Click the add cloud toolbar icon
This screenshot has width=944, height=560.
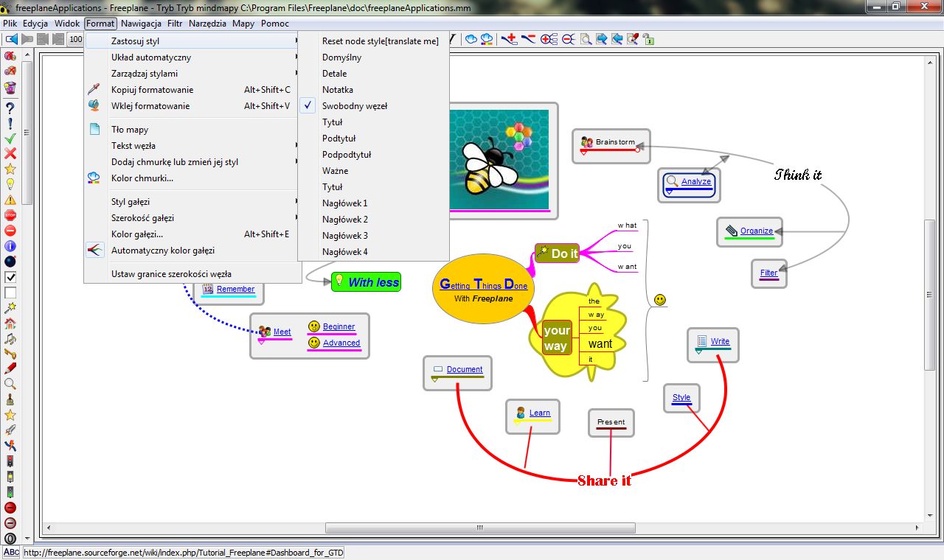pyautogui.click(x=471, y=39)
